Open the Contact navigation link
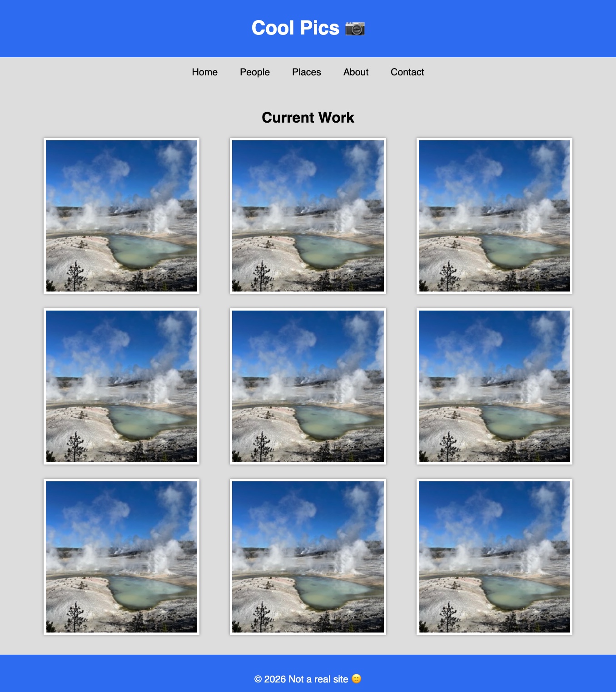Screen dimensions: 616x692 (x=407, y=72)
